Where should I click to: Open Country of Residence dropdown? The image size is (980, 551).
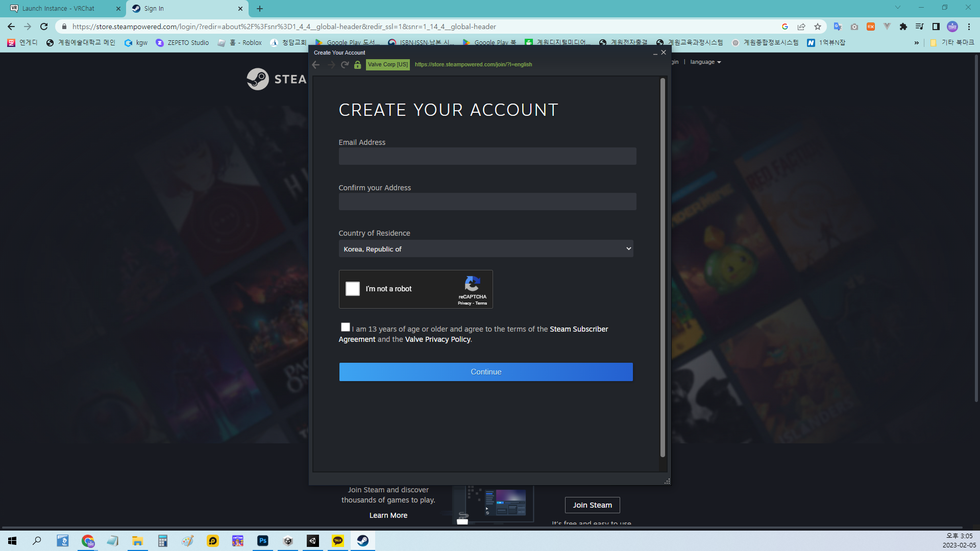tap(485, 249)
